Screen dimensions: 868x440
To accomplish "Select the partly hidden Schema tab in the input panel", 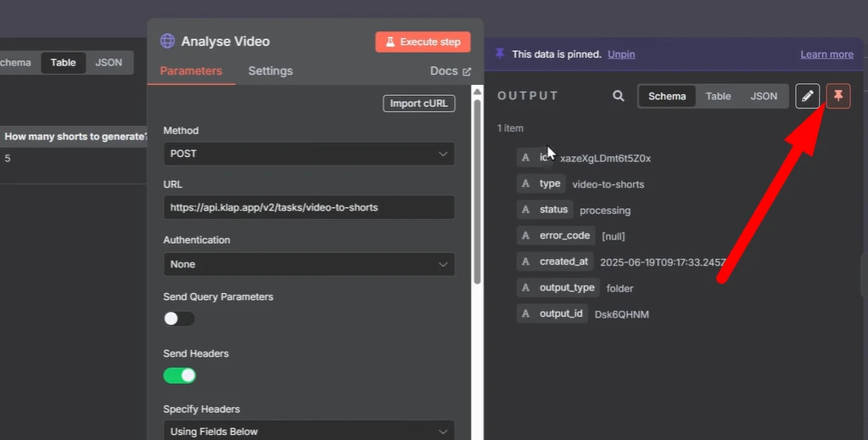I will [x=15, y=63].
